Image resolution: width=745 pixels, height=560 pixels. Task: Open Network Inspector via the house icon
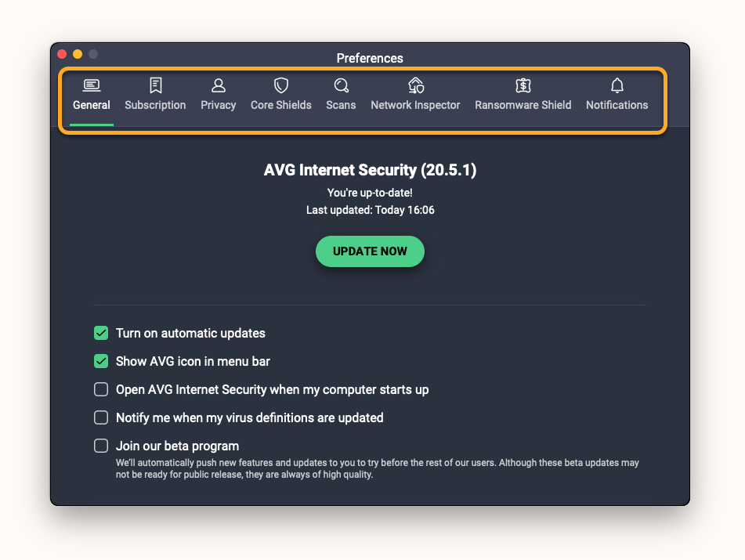click(416, 85)
